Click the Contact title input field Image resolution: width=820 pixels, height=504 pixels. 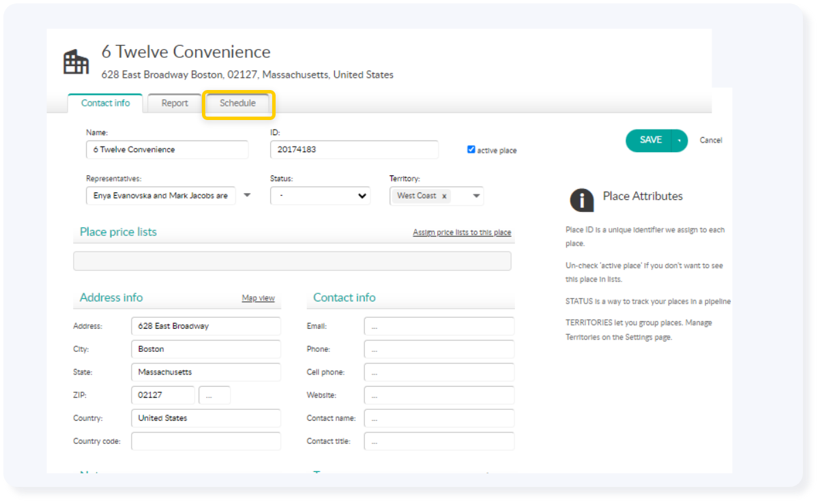click(439, 441)
